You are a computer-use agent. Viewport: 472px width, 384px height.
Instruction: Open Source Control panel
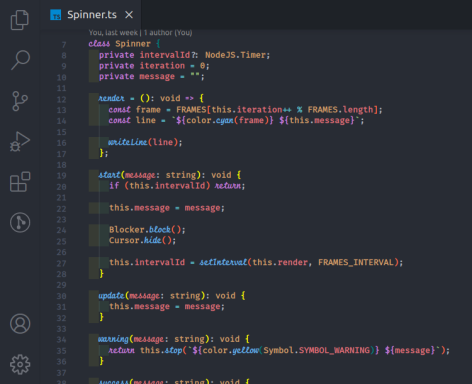[20, 101]
